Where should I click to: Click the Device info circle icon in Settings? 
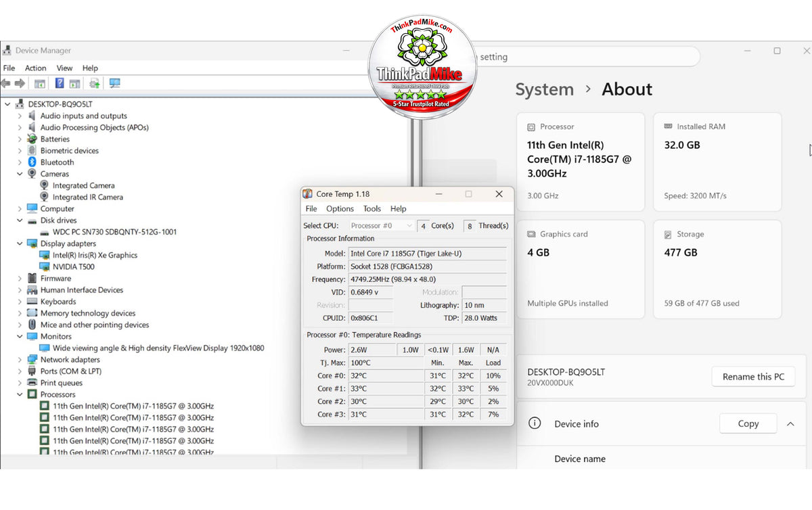(535, 423)
